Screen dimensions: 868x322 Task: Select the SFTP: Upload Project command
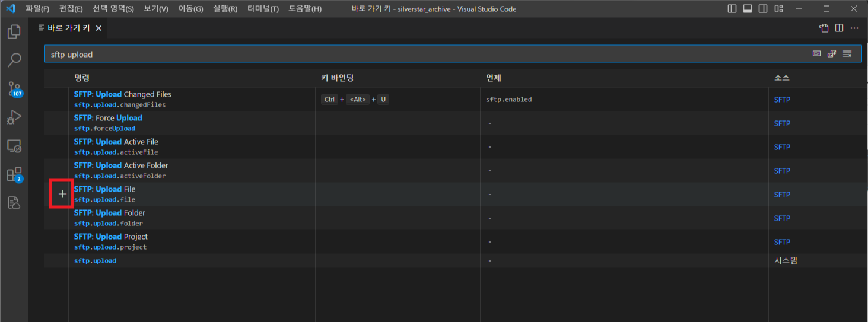456,241
